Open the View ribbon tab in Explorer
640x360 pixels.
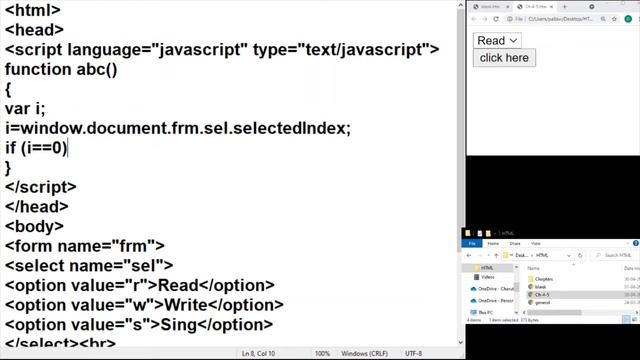click(536, 244)
